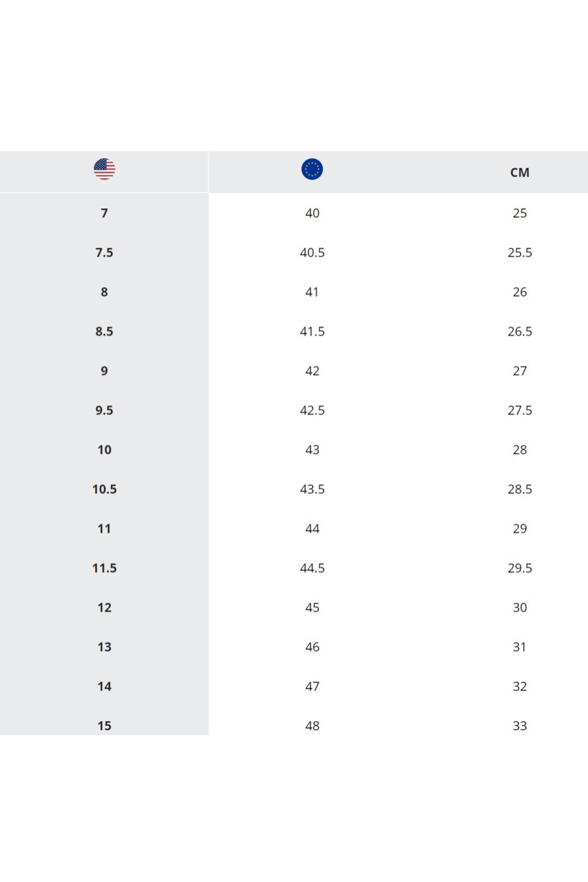Image resolution: width=588 pixels, height=882 pixels.
Task: Pick the 30 centimeter cell
Action: (519, 608)
